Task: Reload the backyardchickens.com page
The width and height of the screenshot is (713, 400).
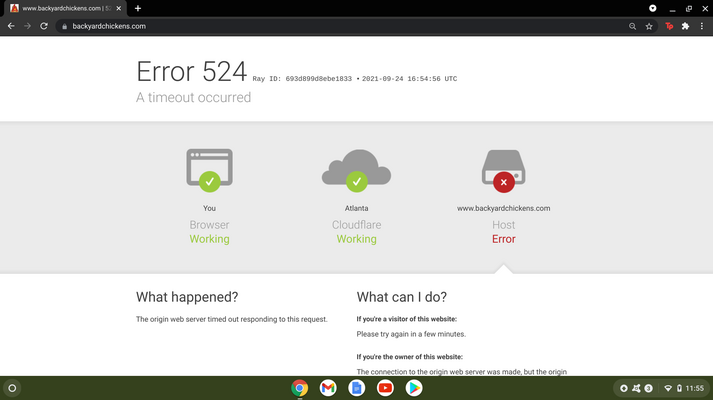Action: click(44, 26)
